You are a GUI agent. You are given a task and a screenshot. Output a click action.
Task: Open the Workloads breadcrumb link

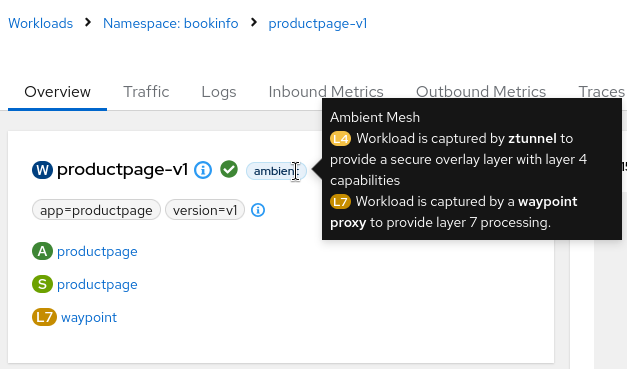tap(40, 23)
